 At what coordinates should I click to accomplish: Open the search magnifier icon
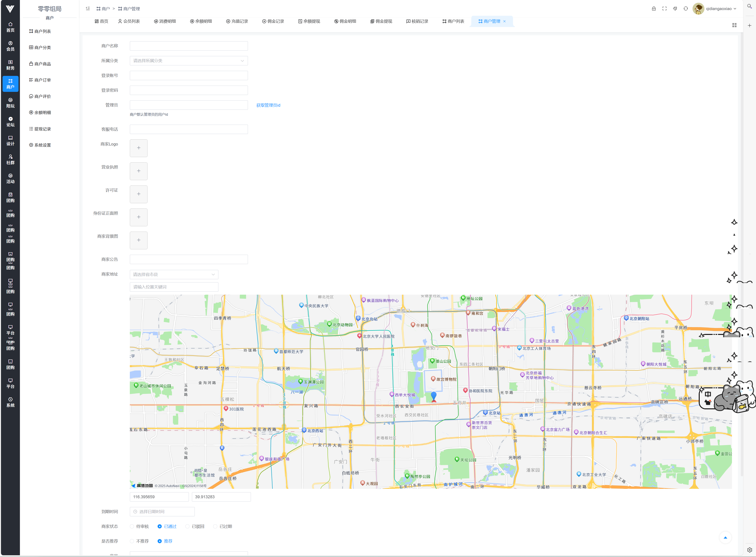(750, 7)
